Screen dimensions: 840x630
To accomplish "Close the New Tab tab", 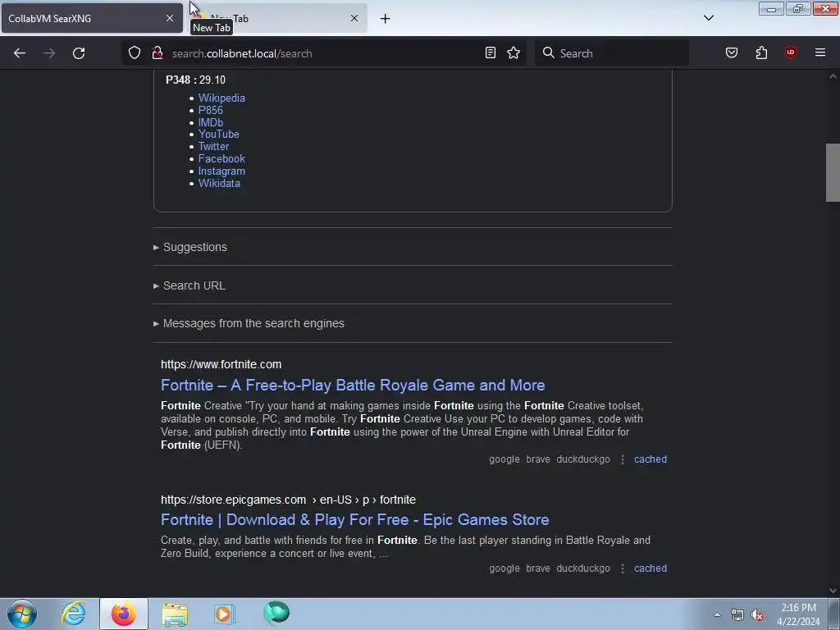I will [x=354, y=18].
